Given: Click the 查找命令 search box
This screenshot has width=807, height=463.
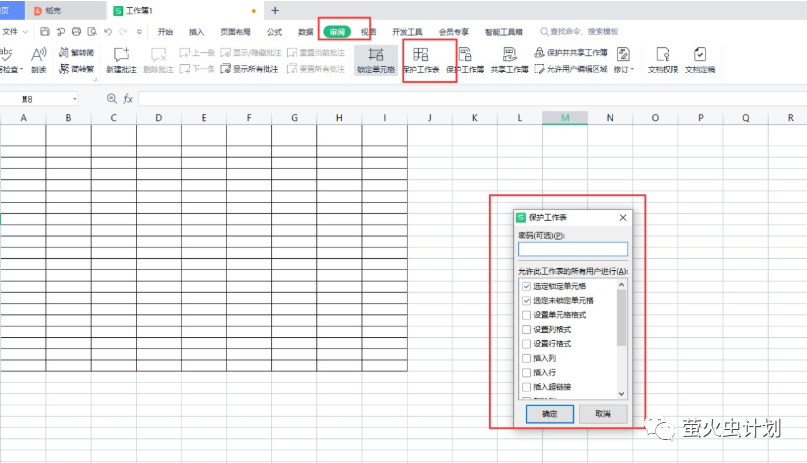Looking at the screenshot, I should 579,32.
